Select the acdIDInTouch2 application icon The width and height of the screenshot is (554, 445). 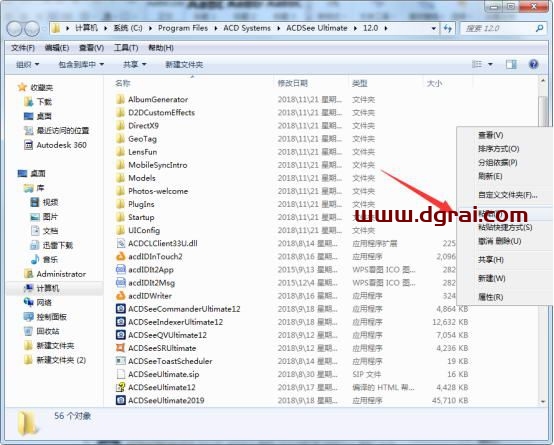coord(120,256)
